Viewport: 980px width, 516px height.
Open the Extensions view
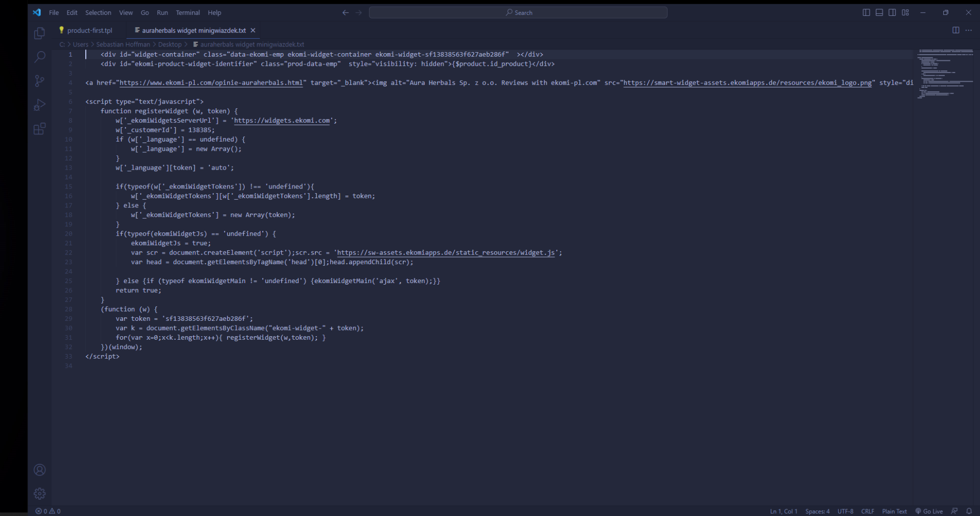pos(39,129)
